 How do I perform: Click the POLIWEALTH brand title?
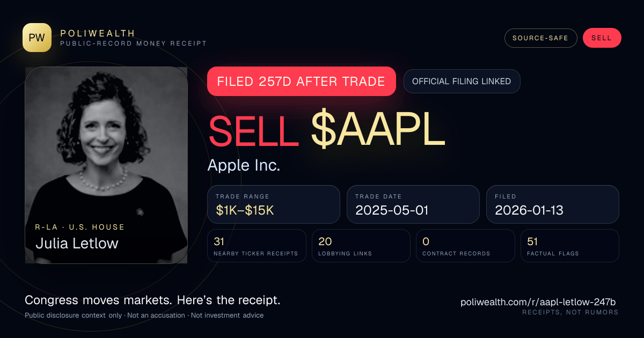pyautogui.click(x=98, y=33)
